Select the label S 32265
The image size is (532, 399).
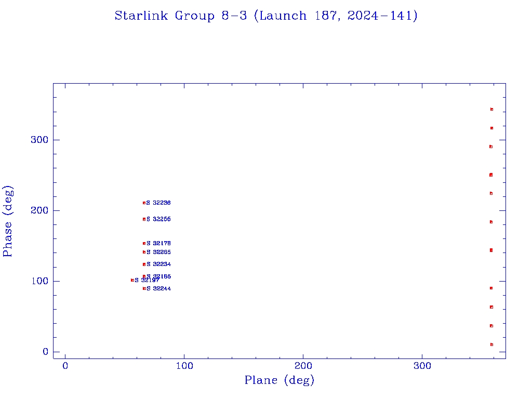pyautogui.click(x=158, y=252)
